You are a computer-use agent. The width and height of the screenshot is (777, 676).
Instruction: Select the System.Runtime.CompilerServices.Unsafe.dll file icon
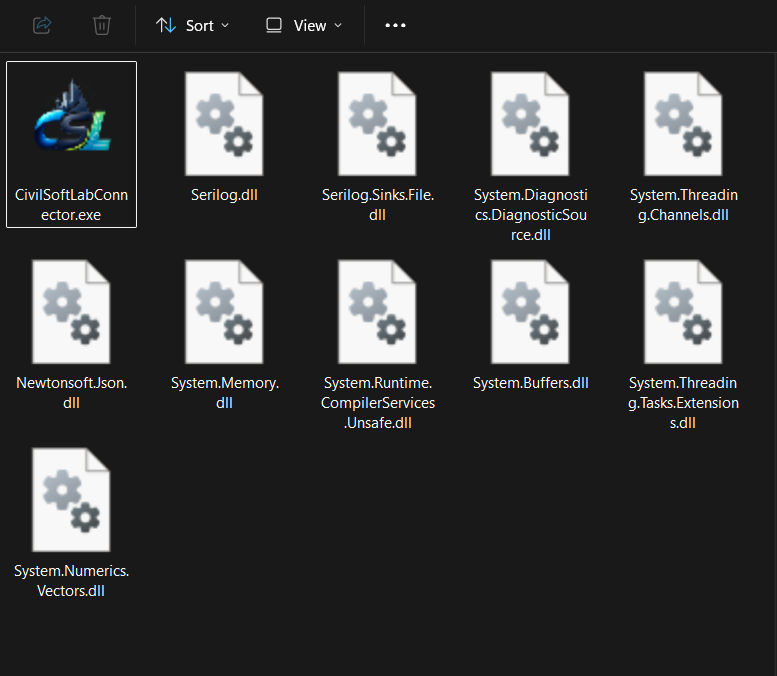coord(377,312)
